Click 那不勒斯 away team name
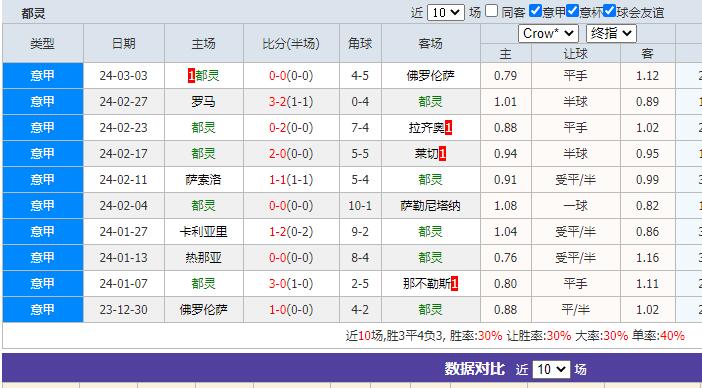The image size is (702, 388). click(427, 283)
